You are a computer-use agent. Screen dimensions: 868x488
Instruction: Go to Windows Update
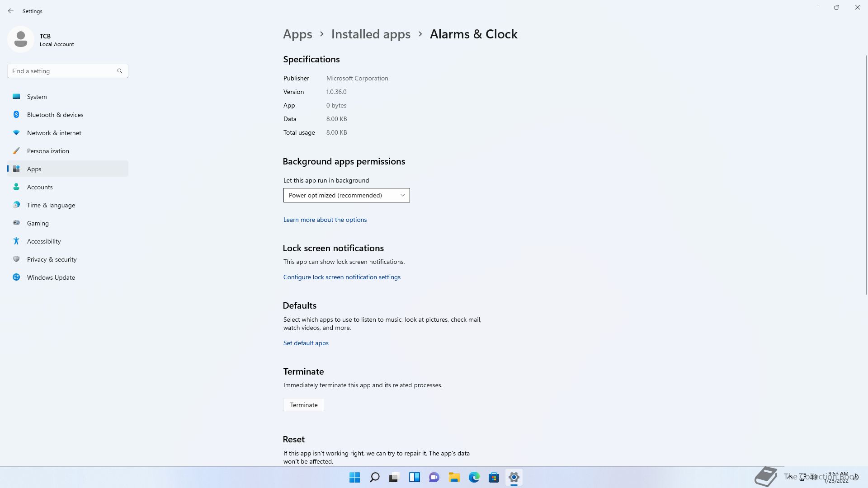click(68, 277)
